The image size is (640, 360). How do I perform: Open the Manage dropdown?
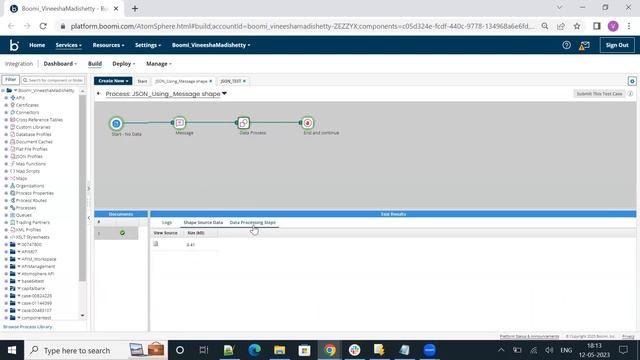click(x=159, y=64)
